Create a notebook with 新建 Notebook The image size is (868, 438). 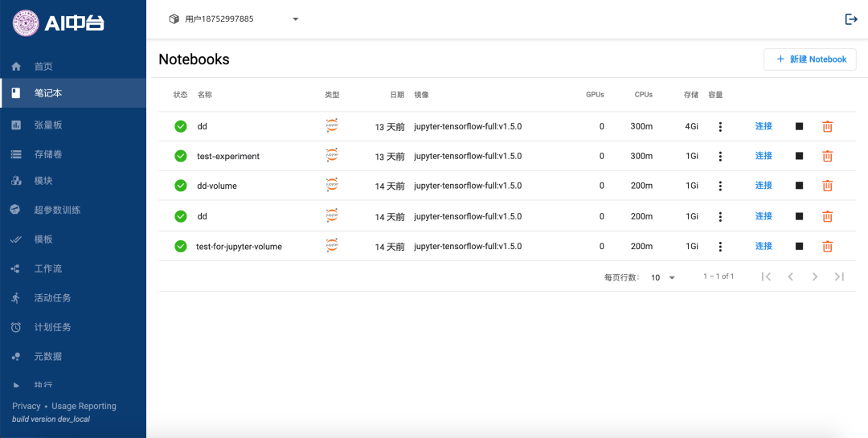[x=810, y=59]
